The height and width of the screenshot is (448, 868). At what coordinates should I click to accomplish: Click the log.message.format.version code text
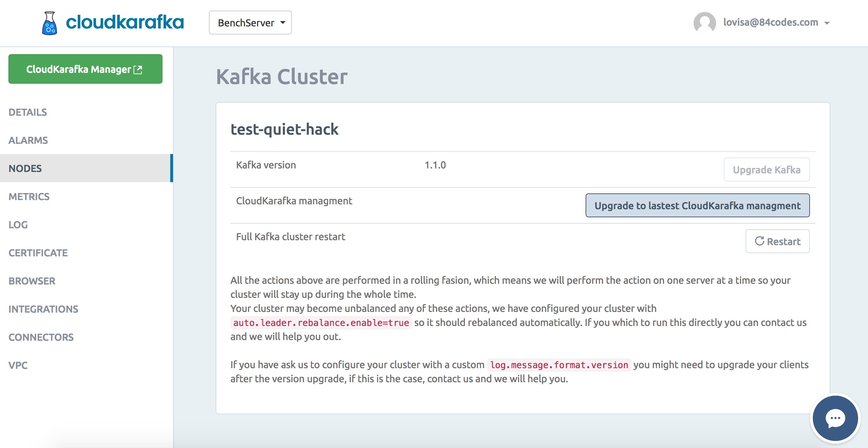click(x=559, y=365)
